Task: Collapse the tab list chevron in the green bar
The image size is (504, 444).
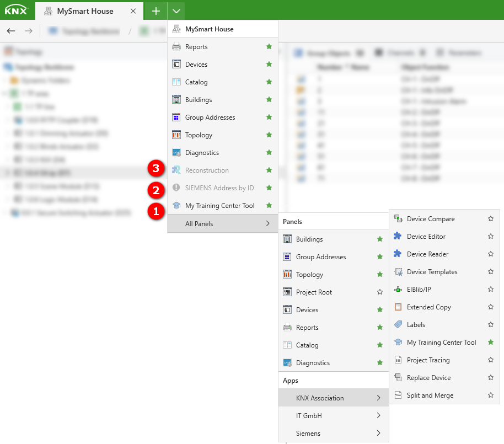Action: pyautogui.click(x=176, y=11)
